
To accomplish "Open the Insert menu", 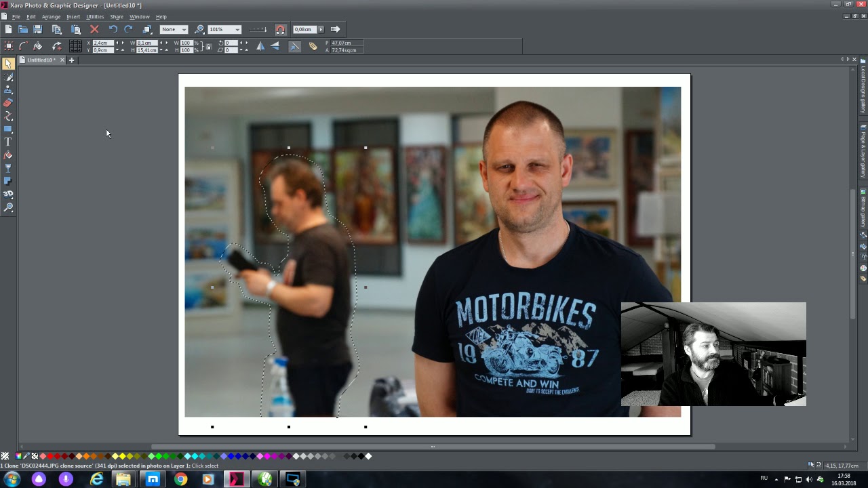I will [x=73, y=16].
